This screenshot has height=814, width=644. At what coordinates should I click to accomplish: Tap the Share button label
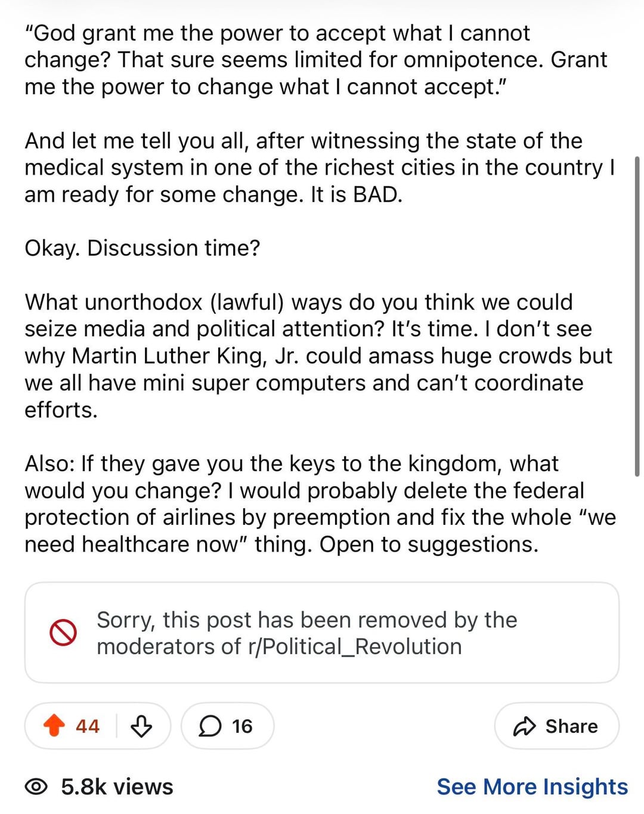[x=571, y=726]
